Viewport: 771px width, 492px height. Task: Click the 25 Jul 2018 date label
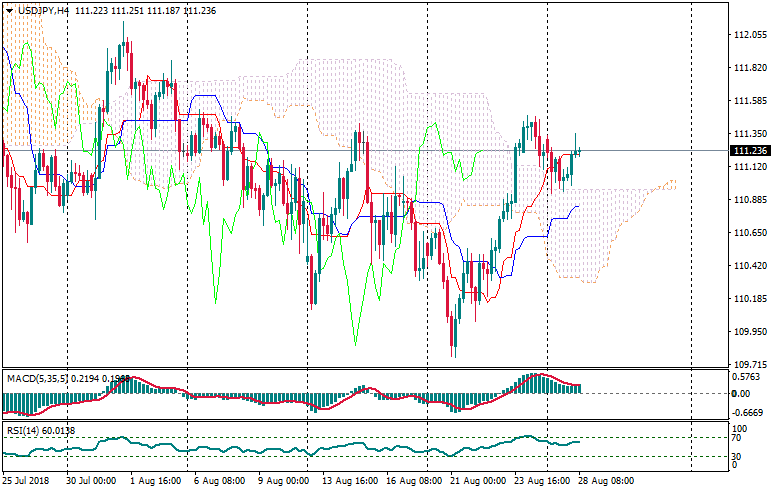[x=27, y=481]
